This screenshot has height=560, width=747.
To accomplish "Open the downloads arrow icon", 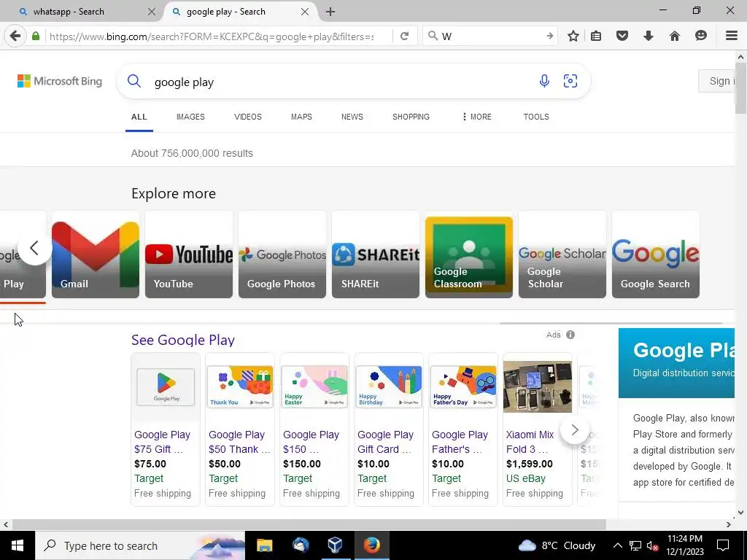I will [x=649, y=36].
